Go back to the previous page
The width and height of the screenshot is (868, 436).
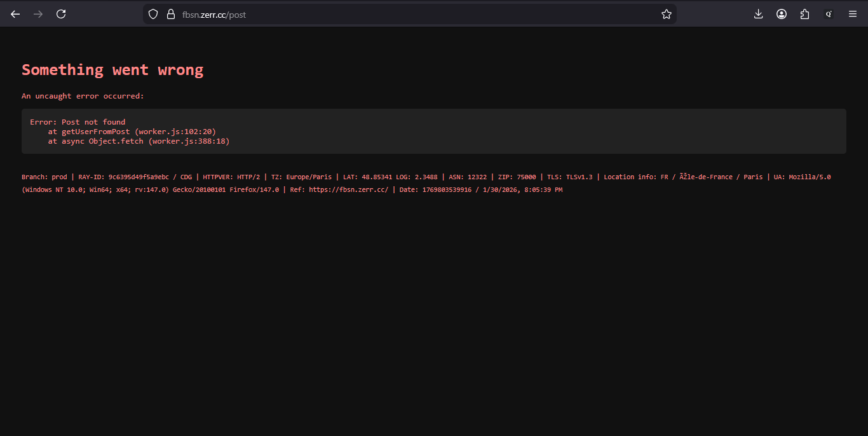click(x=15, y=14)
